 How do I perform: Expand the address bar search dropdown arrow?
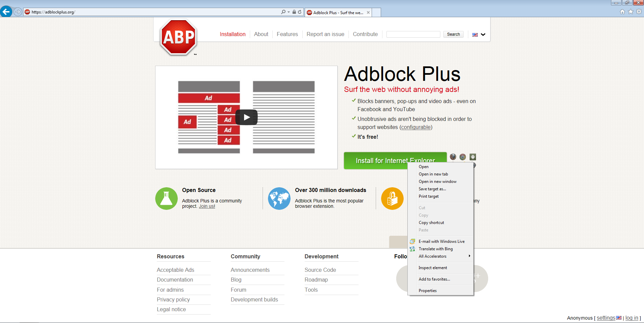click(x=289, y=12)
